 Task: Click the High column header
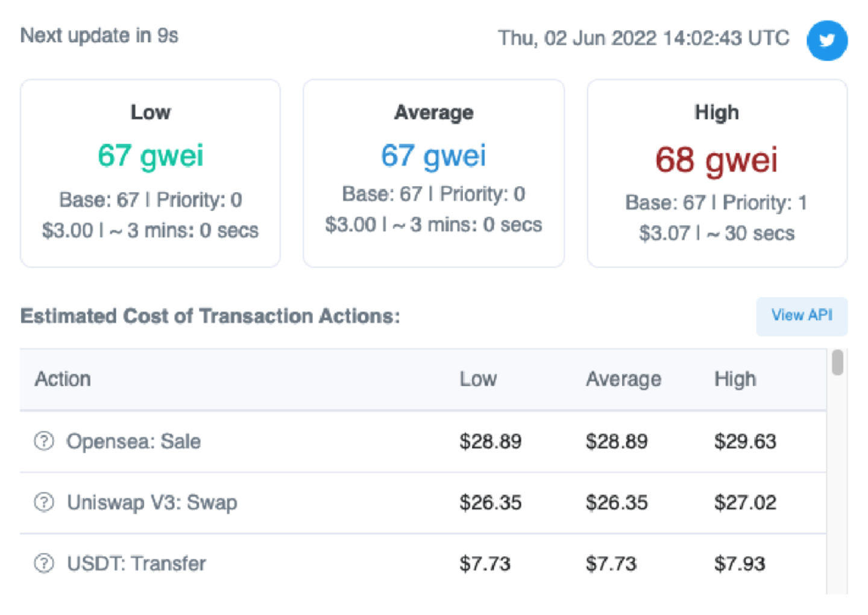735,379
